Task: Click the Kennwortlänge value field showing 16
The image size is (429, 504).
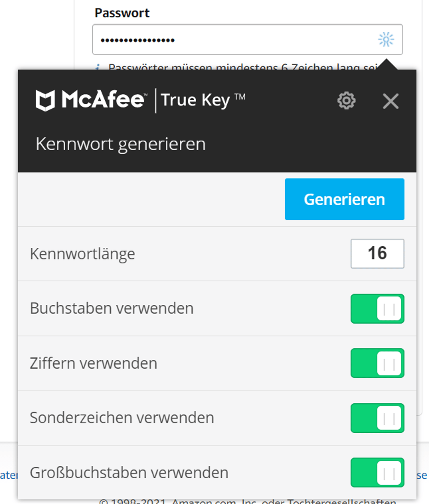Action: (377, 254)
